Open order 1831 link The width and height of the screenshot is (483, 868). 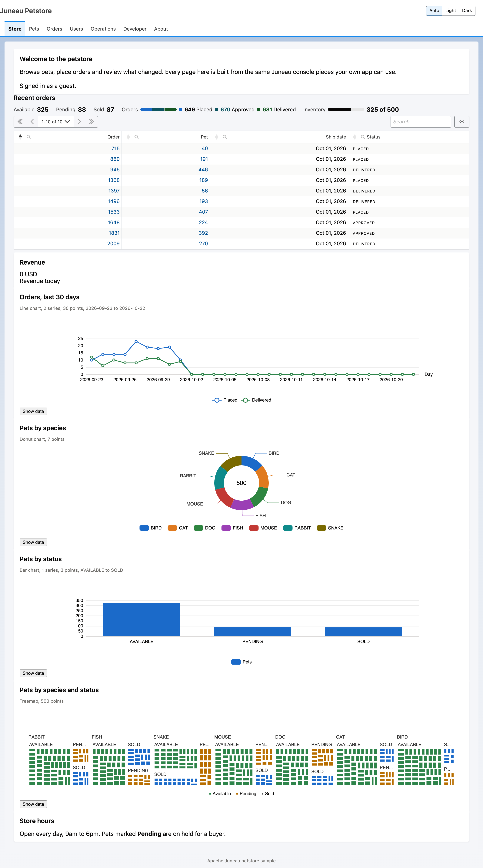click(114, 233)
